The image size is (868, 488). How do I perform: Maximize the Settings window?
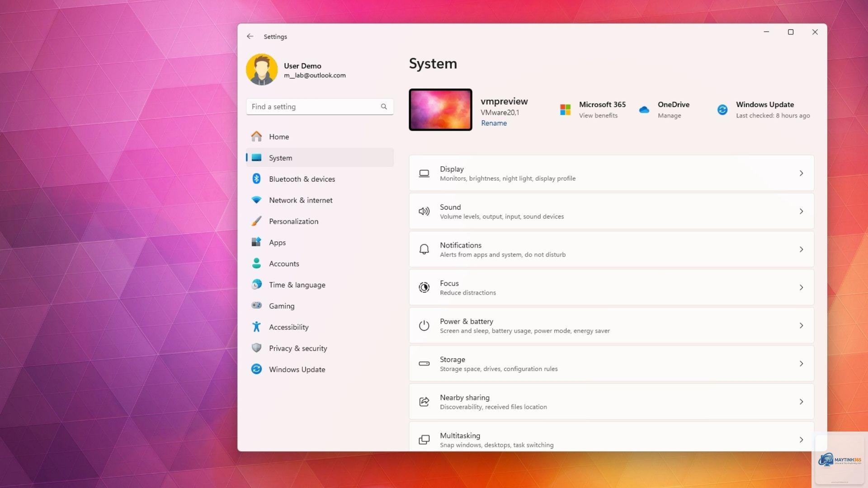click(x=790, y=32)
